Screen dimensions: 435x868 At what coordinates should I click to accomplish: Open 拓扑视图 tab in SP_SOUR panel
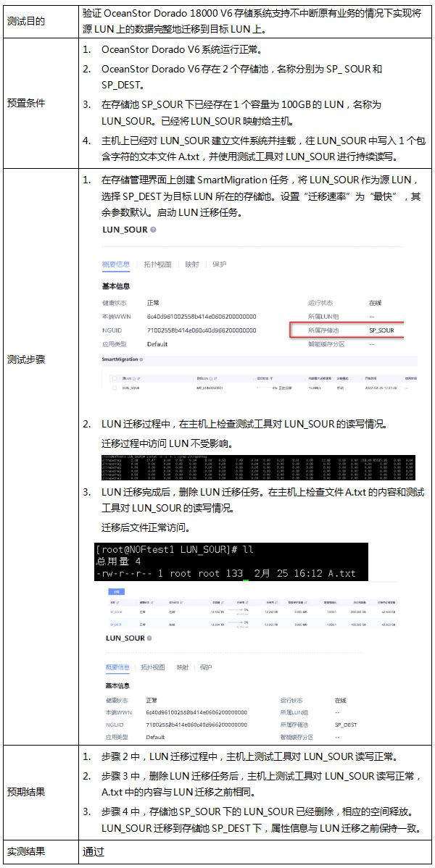(157, 264)
